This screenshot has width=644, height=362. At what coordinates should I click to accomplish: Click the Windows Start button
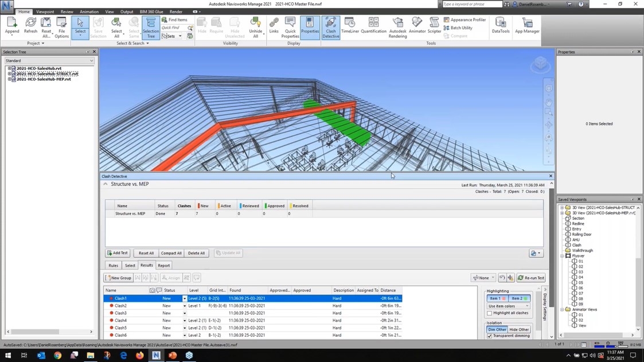point(8,356)
